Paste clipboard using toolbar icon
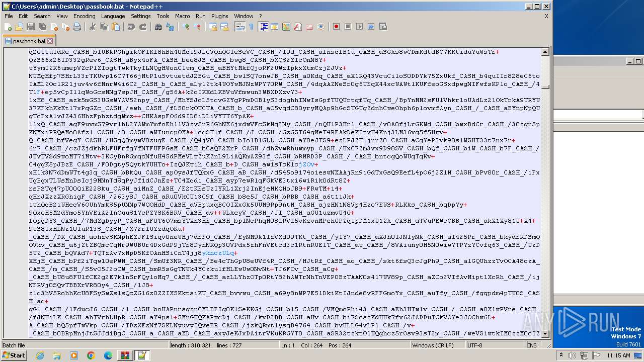Image resolution: width=644 pixels, height=362 pixels. pyautogui.click(x=116, y=27)
